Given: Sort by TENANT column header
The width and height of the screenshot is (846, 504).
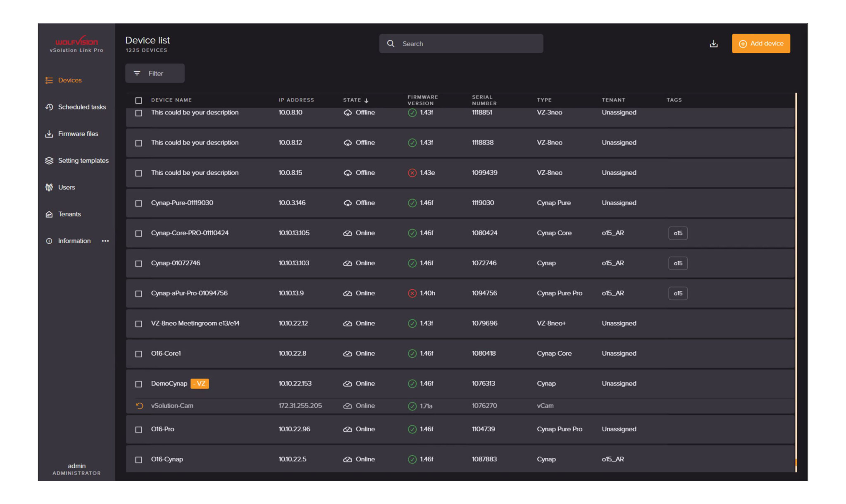Looking at the screenshot, I should point(613,100).
